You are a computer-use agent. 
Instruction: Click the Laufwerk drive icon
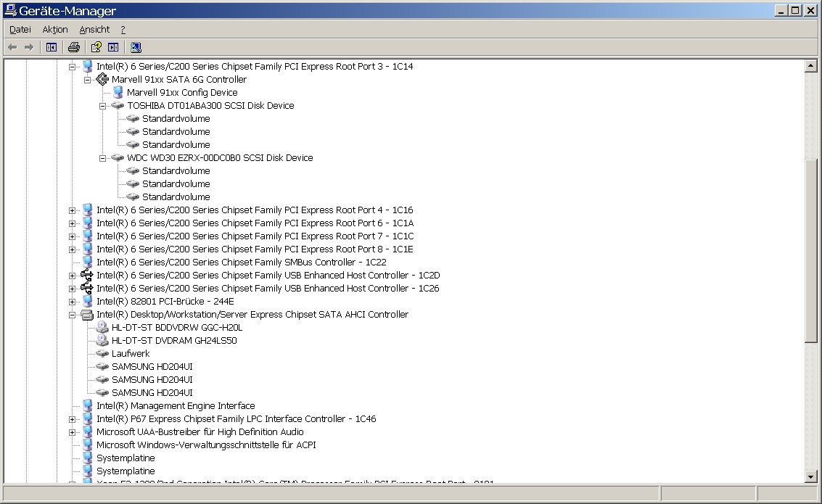point(102,354)
